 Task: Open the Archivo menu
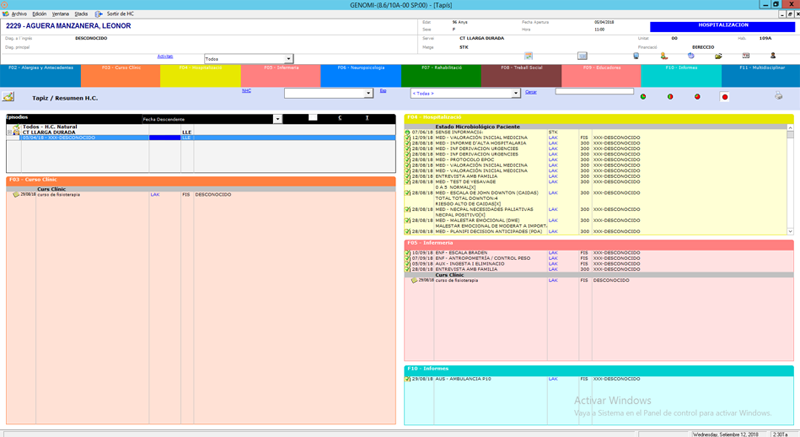pos(18,13)
